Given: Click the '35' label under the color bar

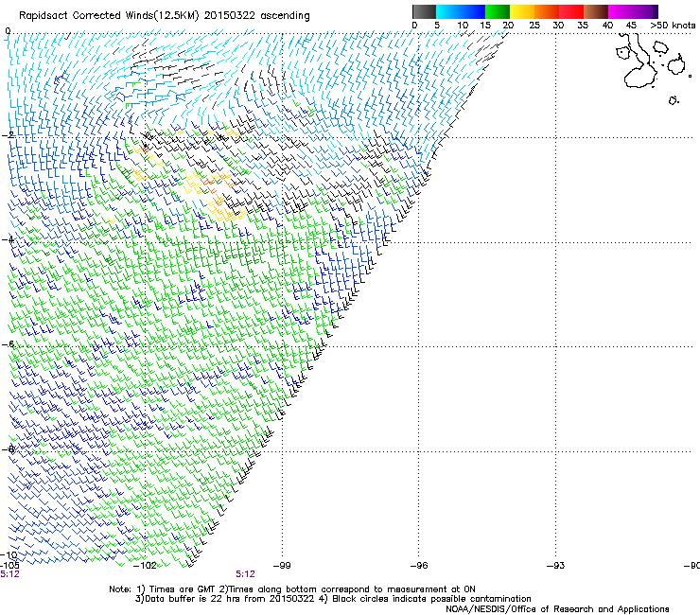Looking at the screenshot, I should pyautogui.click(x=583, y=26).
